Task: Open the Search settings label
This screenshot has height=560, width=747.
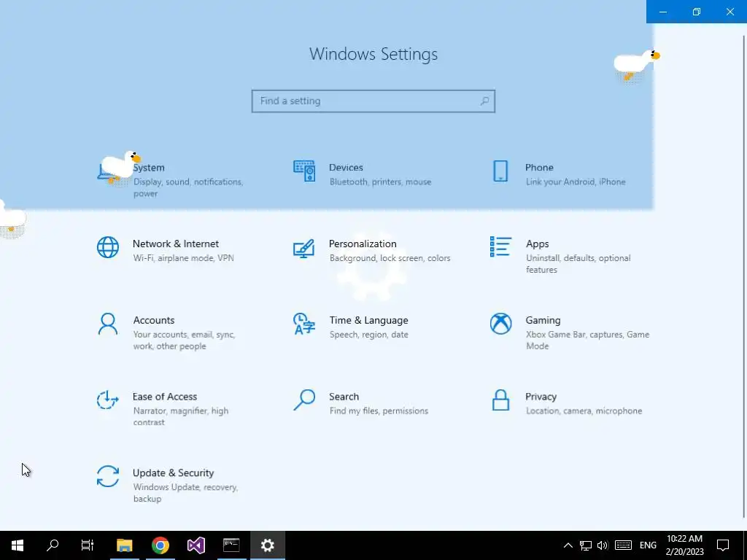Action: 344,397
